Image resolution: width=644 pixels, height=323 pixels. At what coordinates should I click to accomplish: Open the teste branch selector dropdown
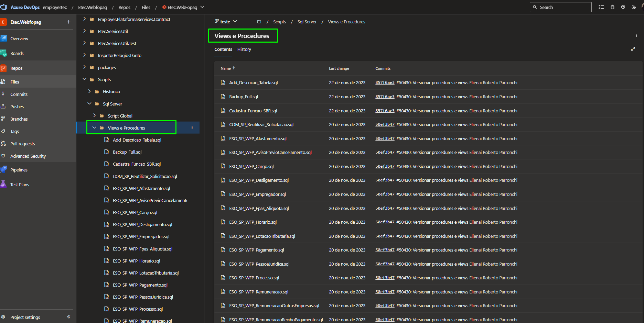pos(226,22)
